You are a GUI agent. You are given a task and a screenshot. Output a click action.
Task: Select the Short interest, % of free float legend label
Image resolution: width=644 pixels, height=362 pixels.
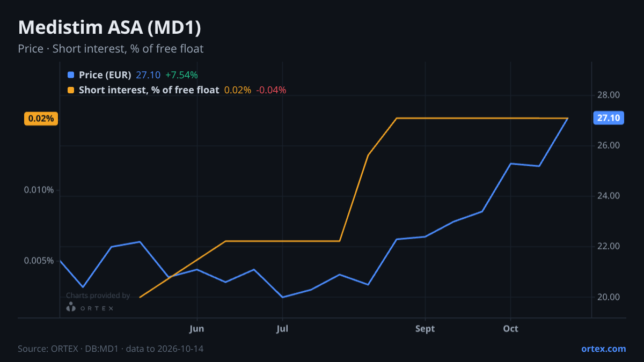(149, 90)
